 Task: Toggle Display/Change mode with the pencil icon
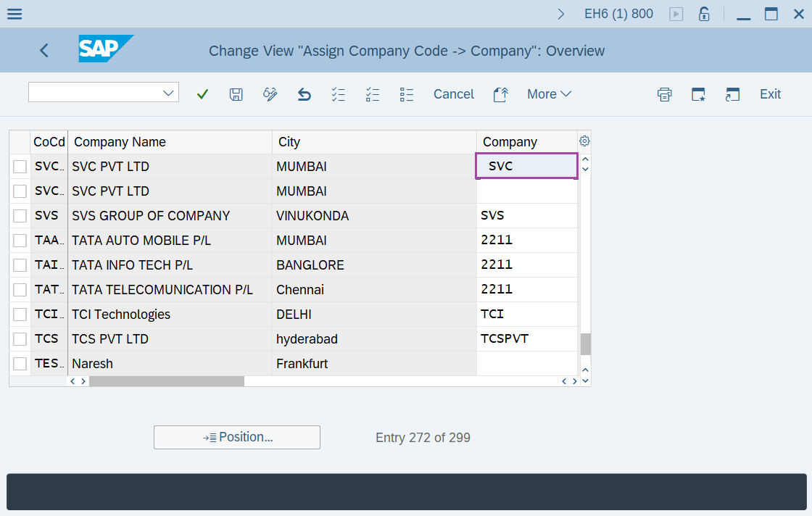[270, 93]
